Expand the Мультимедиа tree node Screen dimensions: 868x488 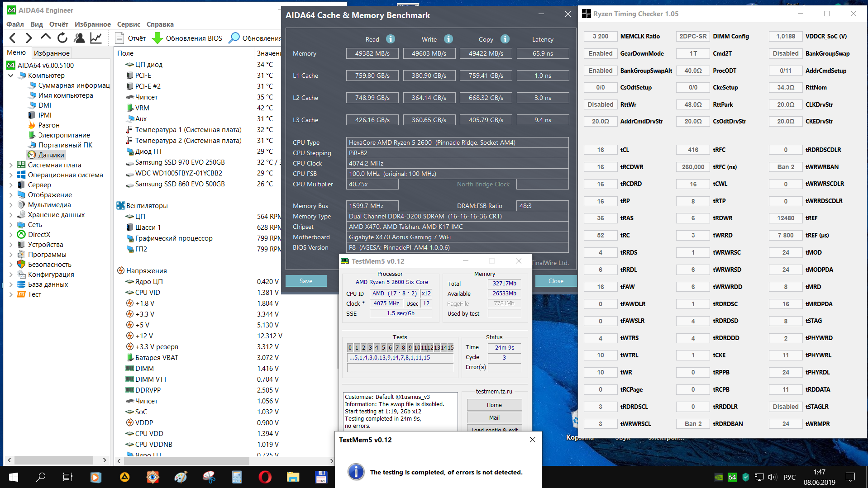coord(11,205)
